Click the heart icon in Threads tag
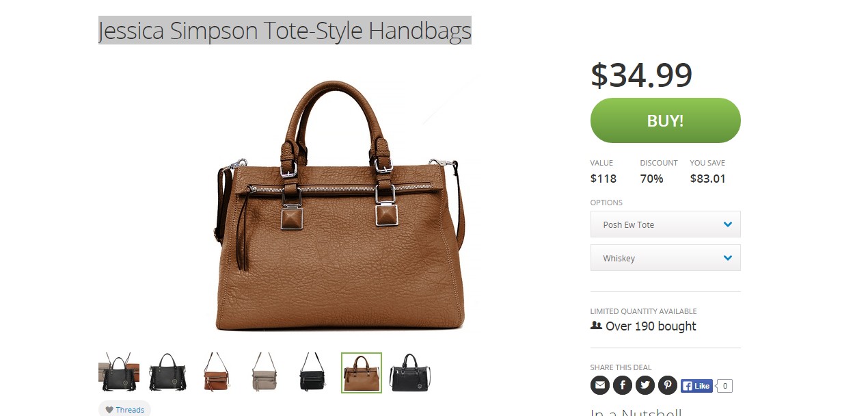868x416 pixels. coord(109,410)
